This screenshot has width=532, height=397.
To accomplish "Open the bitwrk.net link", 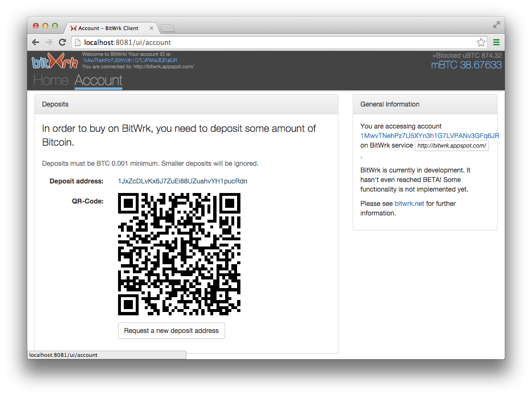I will [x=409, y=204].
